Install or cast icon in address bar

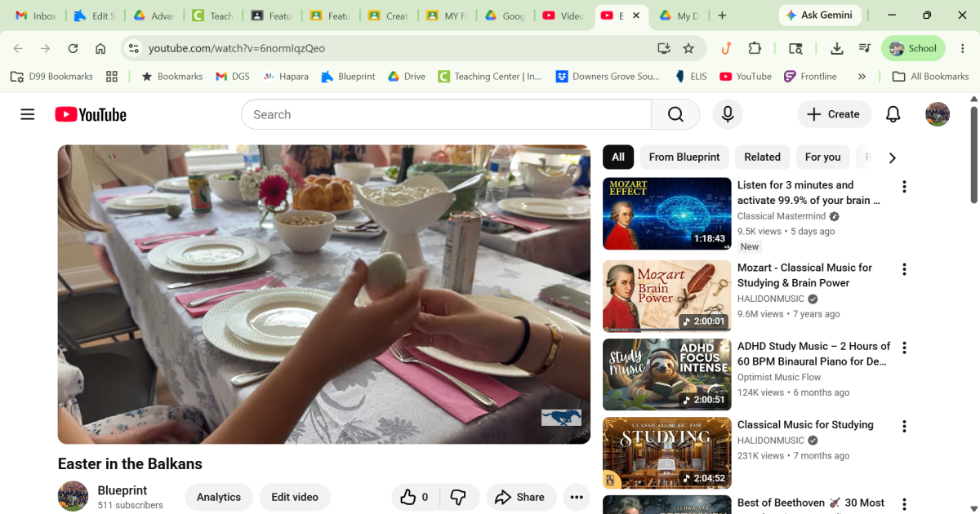(664, 48)
